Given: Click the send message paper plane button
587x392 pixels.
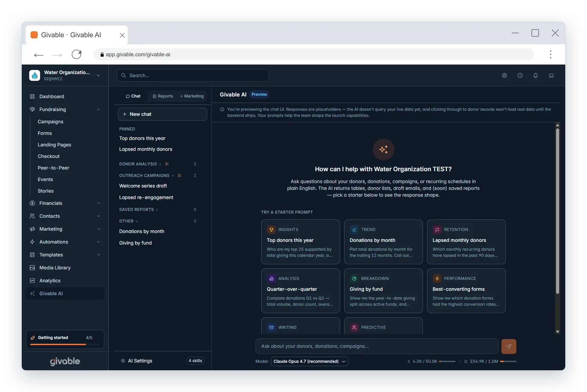Looking at the screenshot, I should point(509,346).
